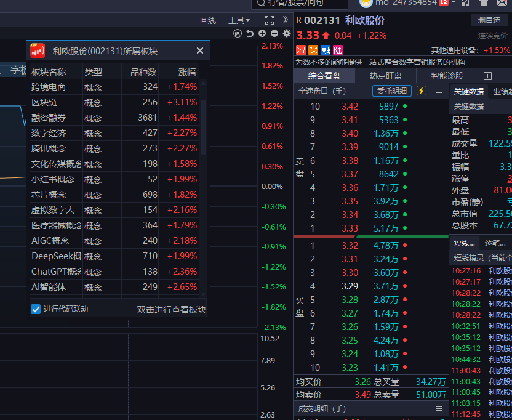512x420 pixels.
Task: Click the red app logo in popup title
Action: point(38,50)
